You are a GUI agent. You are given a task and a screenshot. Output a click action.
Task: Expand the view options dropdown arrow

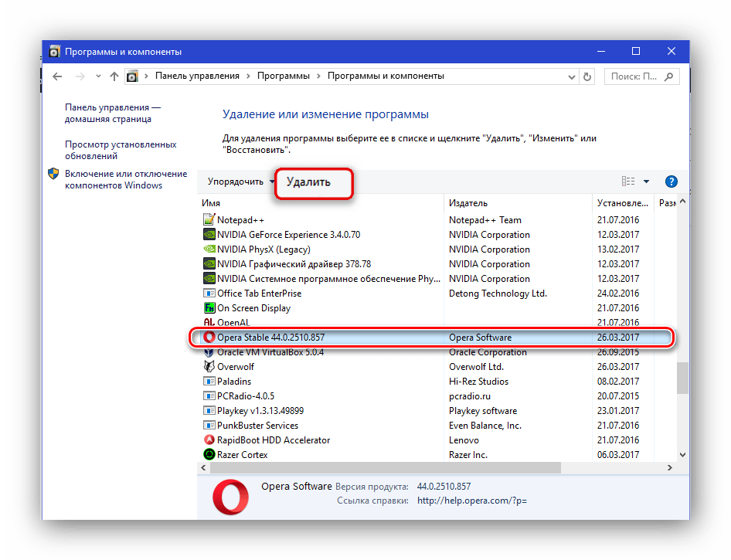[x=646, y=182]
